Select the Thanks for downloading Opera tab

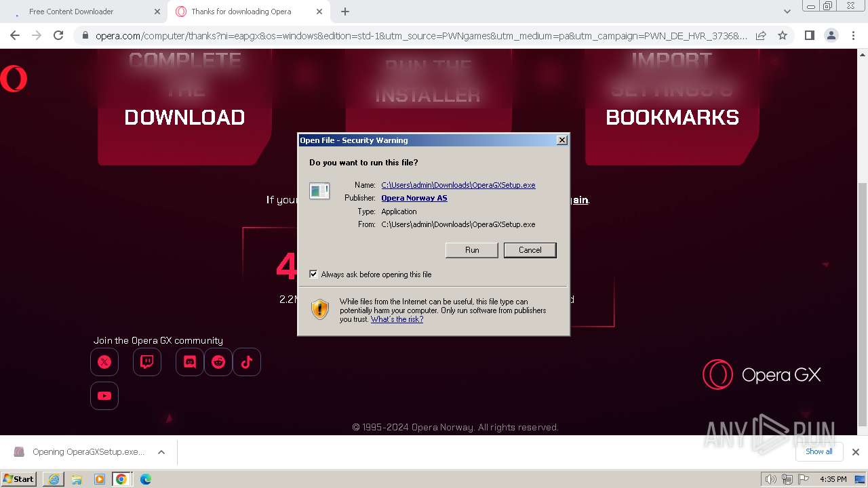pos(248,12)
